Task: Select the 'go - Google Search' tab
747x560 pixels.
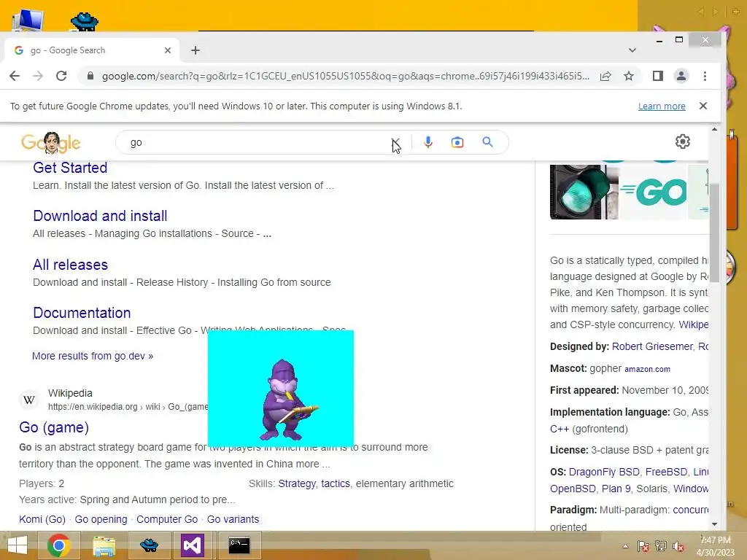Action: tap(91, 50)
